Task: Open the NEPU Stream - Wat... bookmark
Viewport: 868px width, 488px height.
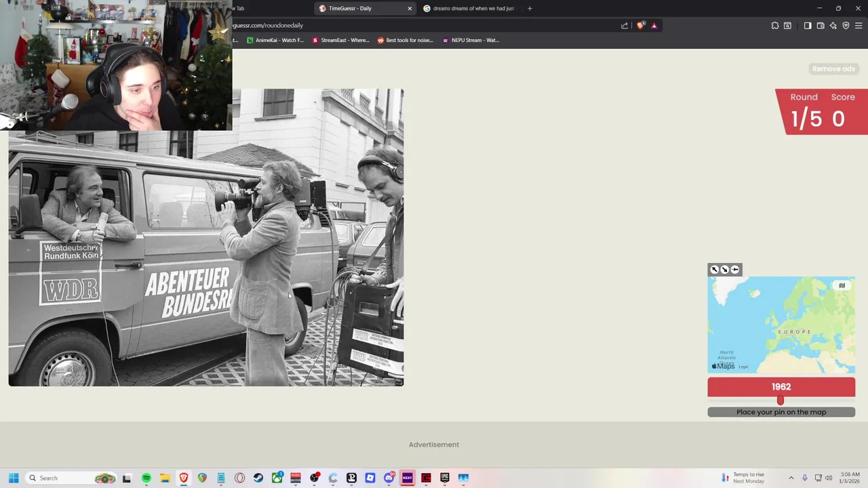Action: [x=471, y=40]
